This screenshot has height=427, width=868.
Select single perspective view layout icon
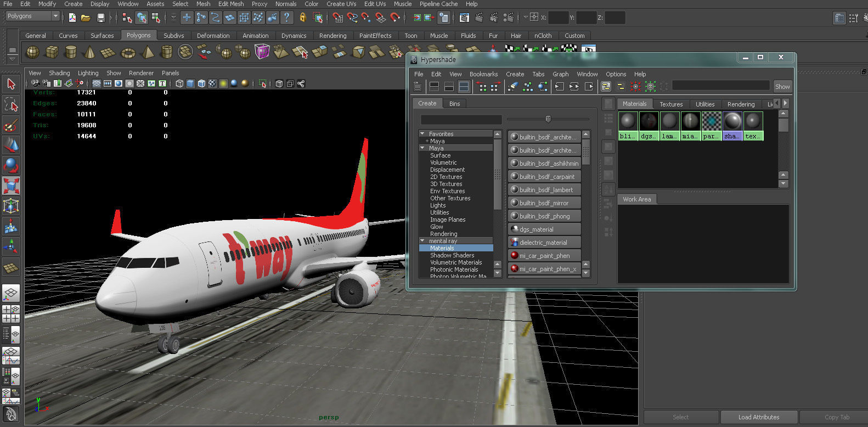tap(12, 294)
